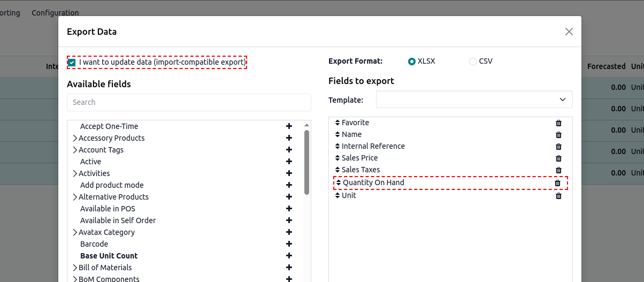The image size is (644, 282).
Task: Click the Forecasted column header
Action: (606, 66)
